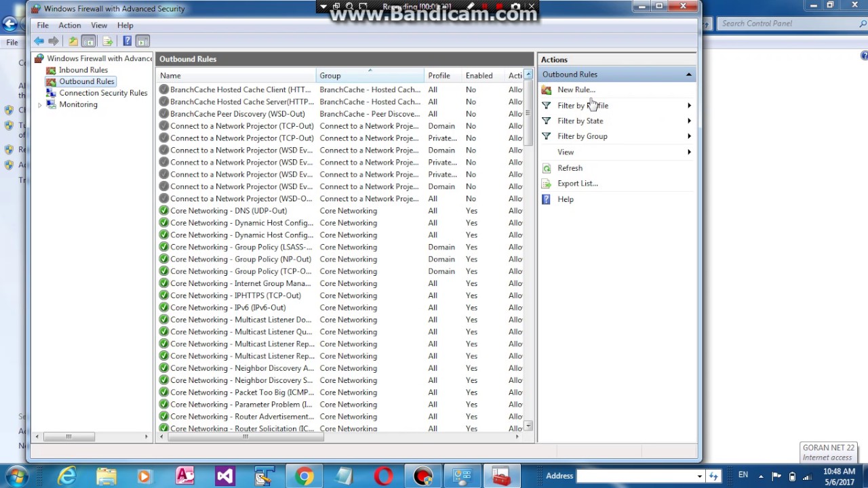868x488 pixels.
Task: Click the funnel icon for Filter by Group
Action: click(x=547, y=136)
